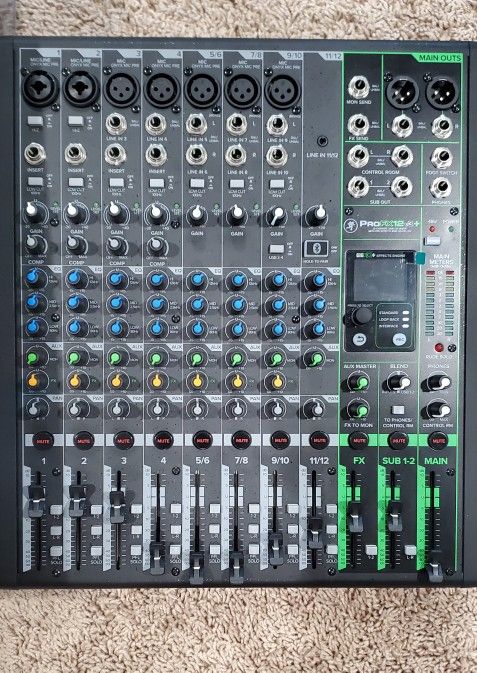Toggle channel 2 L-R assign button
This screenshot has width=477, height=673.
coord(96,530)
